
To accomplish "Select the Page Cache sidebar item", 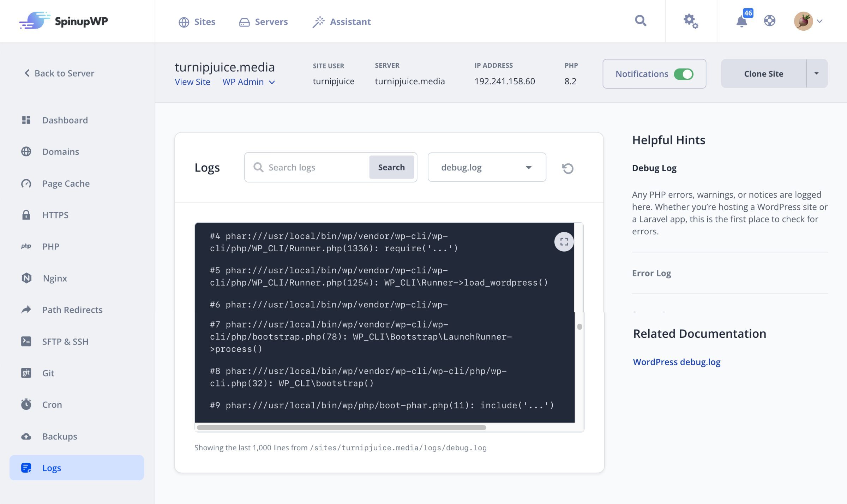I will pyautogui.click(x=66, y=183).
